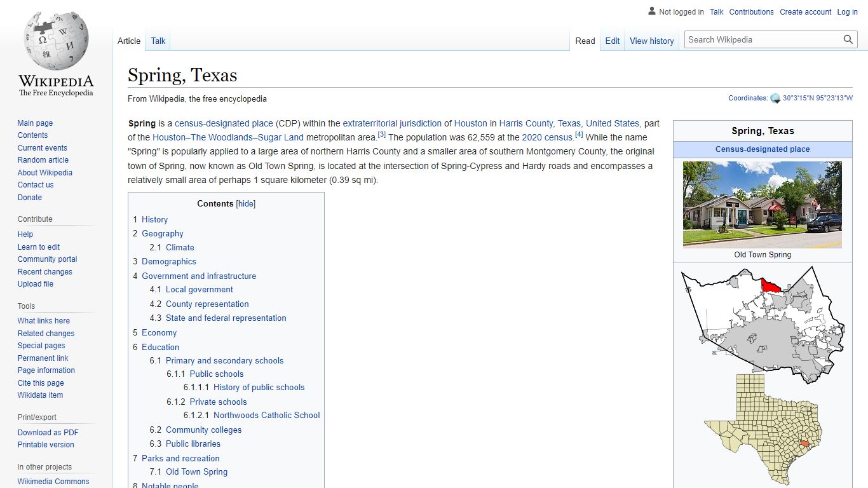Open Learn to edit link
Viewport: 868px width, 488px height.
pyautogui.click(x=39, y=247)
